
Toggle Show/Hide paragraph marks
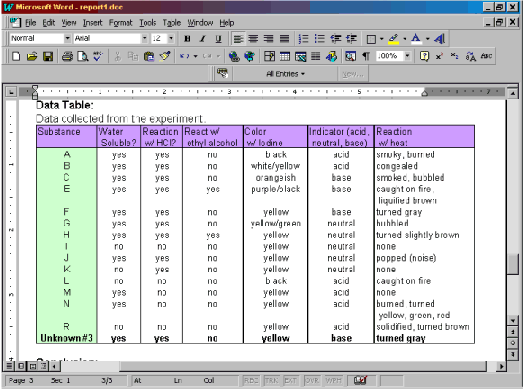[366, 56]
